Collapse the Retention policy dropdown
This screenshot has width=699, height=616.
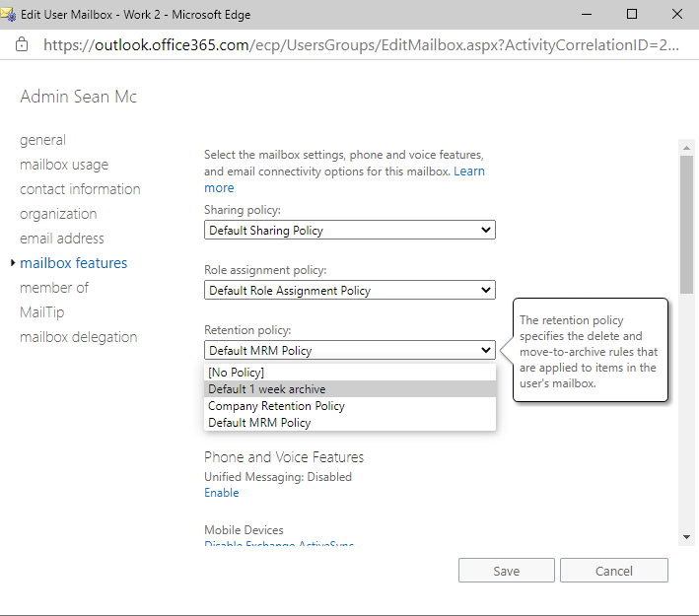pos(350,350)
